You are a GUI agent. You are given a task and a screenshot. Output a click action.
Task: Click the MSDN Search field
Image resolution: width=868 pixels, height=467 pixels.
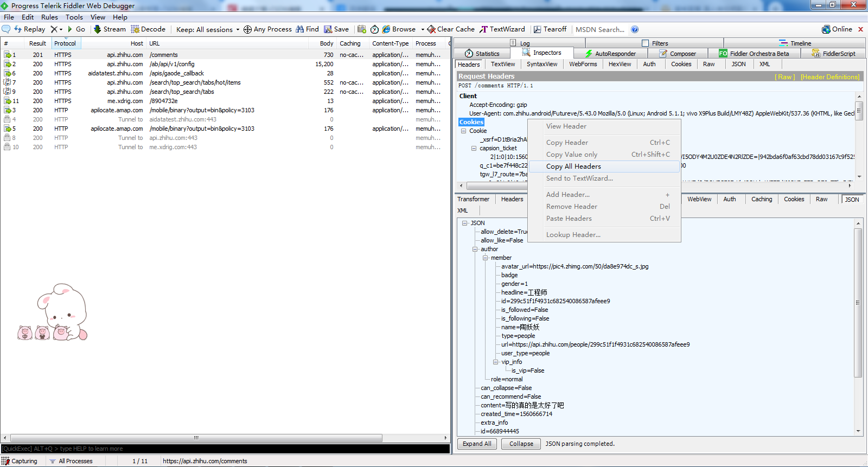pos(600,29)
